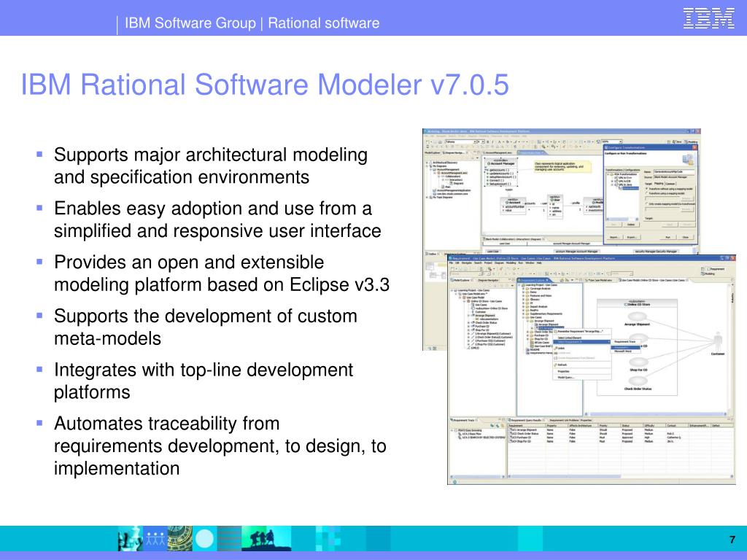Click the bullet 'Integrates with top-line development platforms'

pyautogui.click(x=204, y=381)
